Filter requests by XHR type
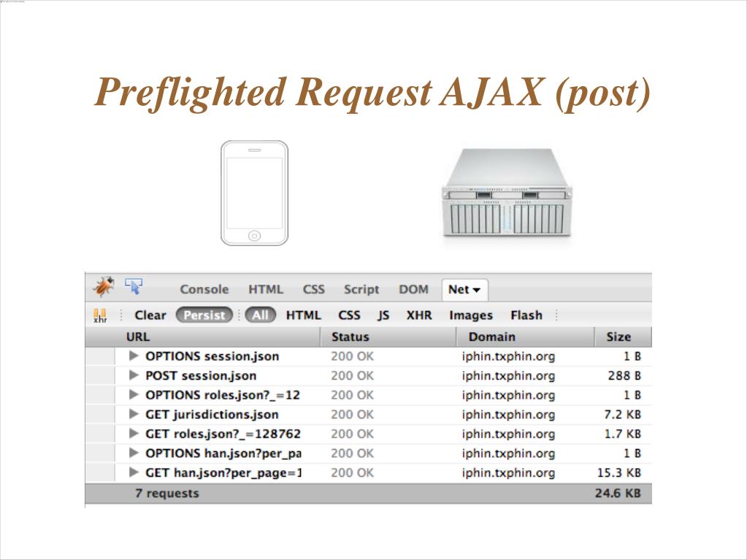This screenshot has width=747, height=560. tap(419, 315)
